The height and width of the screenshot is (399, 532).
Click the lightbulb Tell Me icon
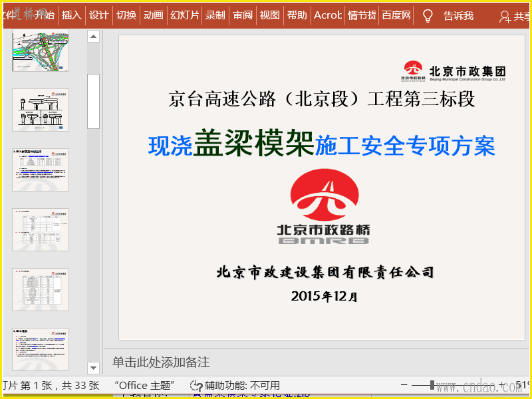click(x=428, y=15)
